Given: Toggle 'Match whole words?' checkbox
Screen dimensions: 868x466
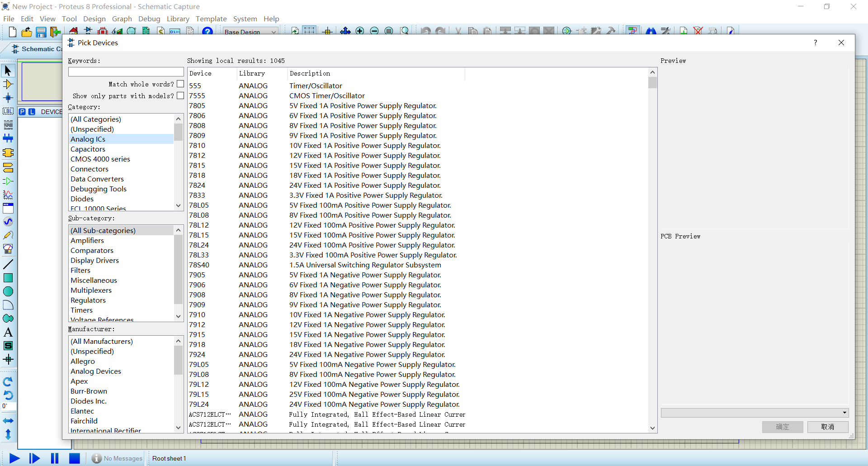Looking at the screenshot, I should pos(180,84).
